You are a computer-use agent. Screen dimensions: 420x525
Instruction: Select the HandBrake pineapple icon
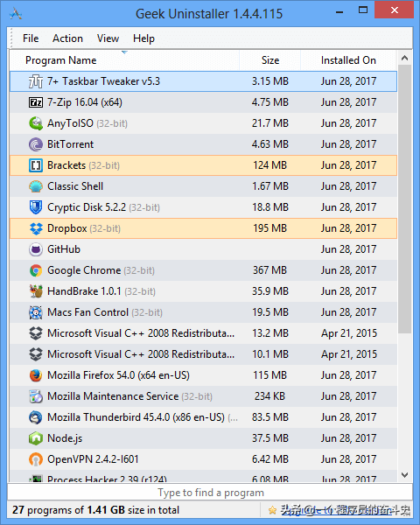point(36,291)
